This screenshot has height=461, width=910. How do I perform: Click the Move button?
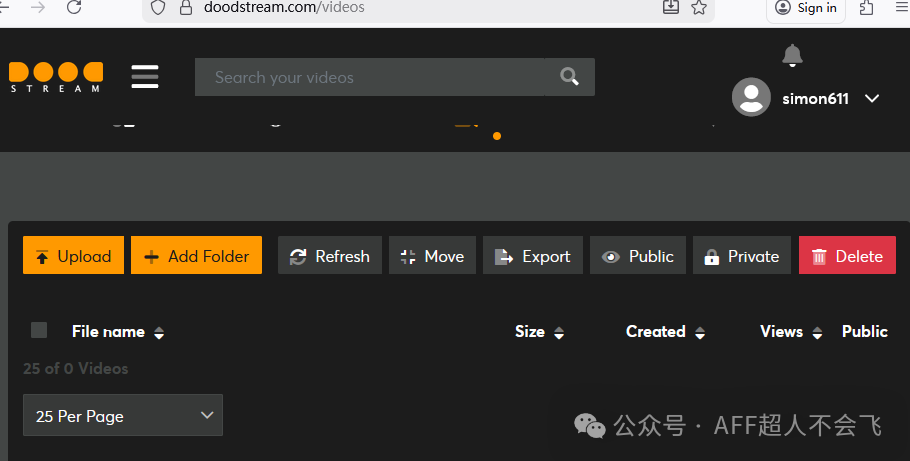pos(432,255)
